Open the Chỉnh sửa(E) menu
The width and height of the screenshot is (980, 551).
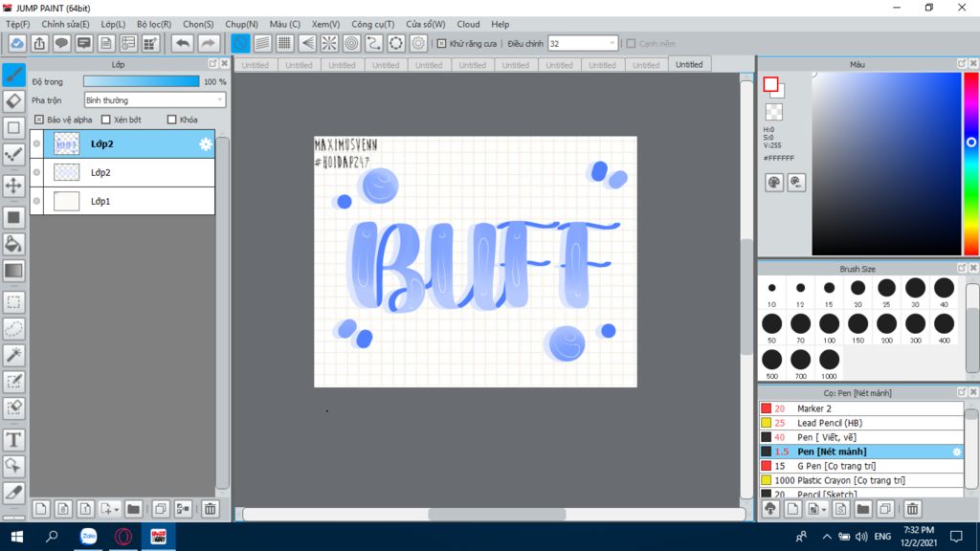pos(66,24)
